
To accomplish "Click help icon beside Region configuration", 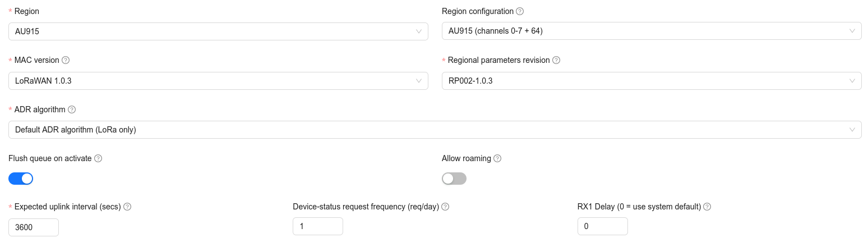I will click(x=520, y=11).
